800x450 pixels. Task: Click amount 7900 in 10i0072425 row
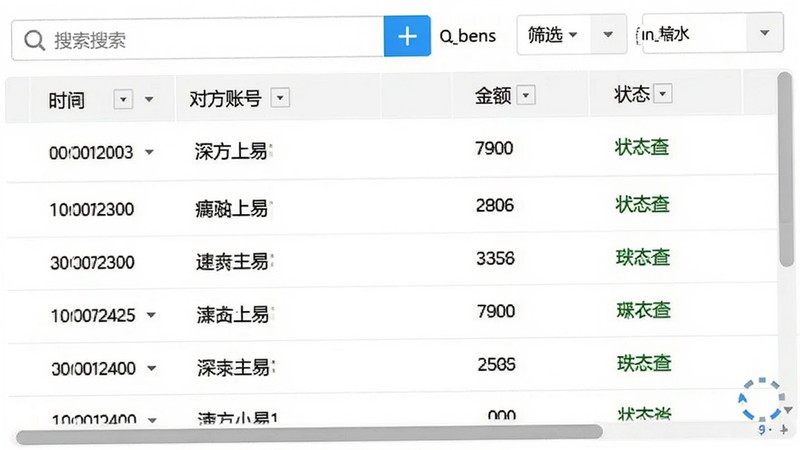pos(496,311)
